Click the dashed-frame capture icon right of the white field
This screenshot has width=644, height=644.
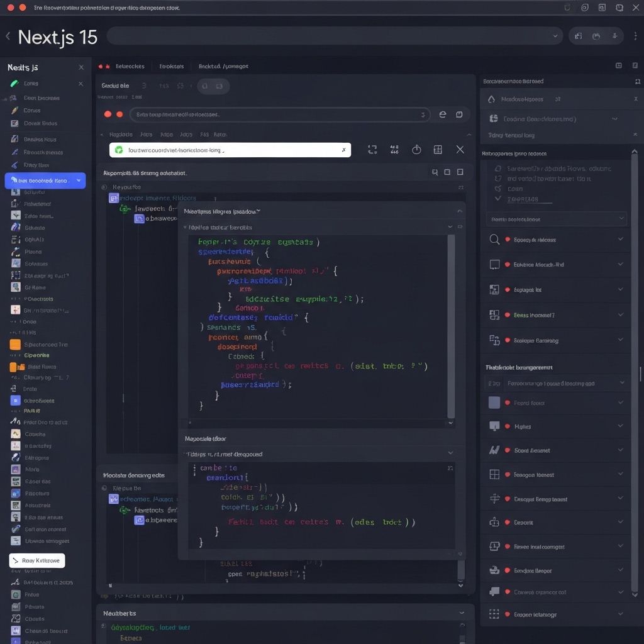372,150
